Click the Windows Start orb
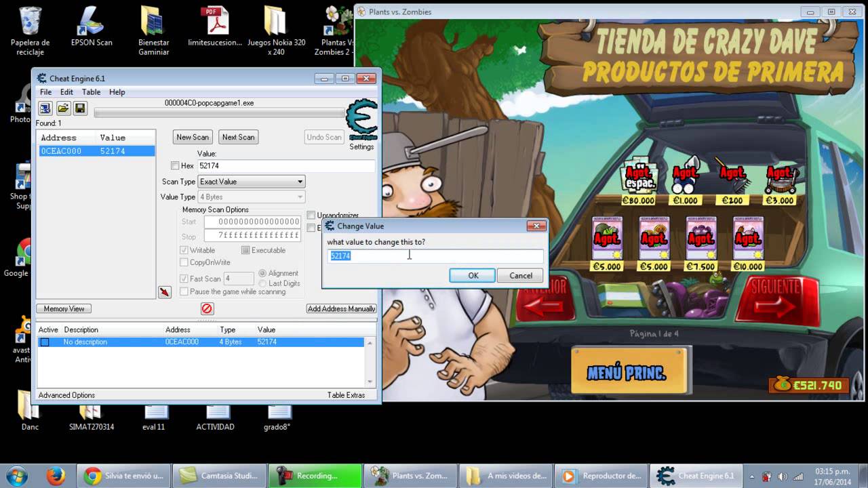 click(16, 476)
